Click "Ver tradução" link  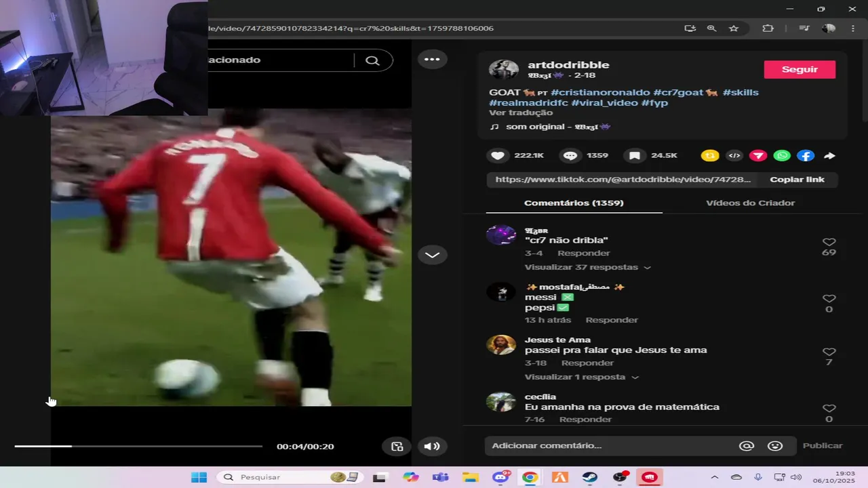pyautogui.click(x=521, y=113)
